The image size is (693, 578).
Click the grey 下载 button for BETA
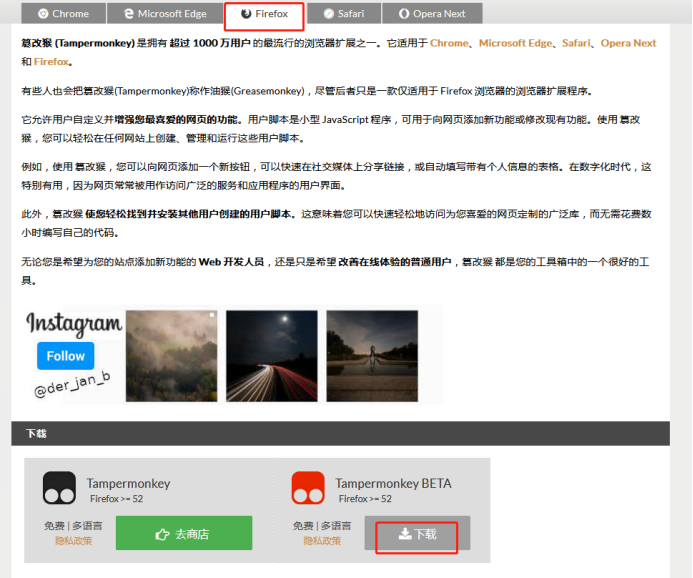click(x=417, y=533)
